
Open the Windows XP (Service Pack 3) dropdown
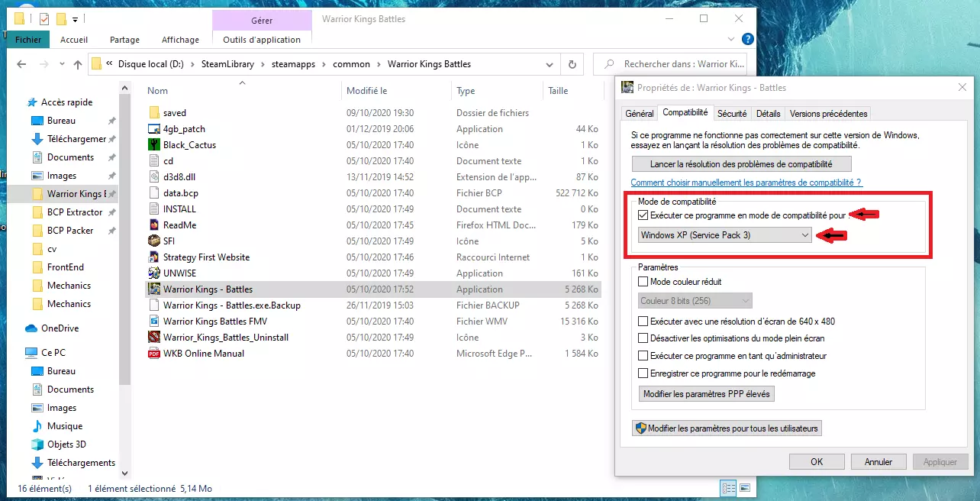(724, 235)
